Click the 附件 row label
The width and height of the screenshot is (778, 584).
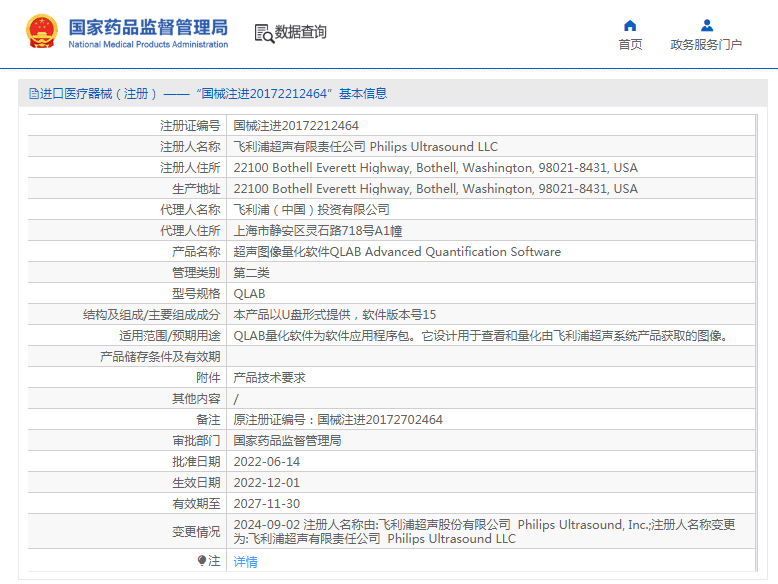pyautogui.click(x=208, y=378)
